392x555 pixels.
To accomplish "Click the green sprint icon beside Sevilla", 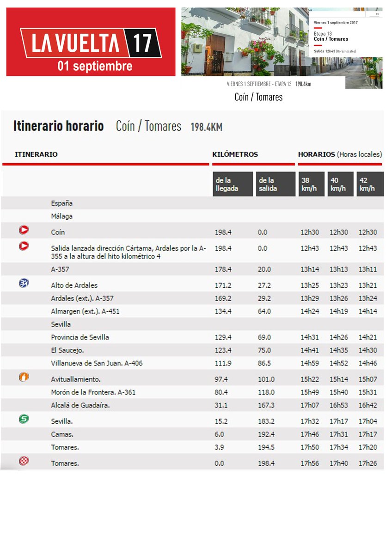I will pos(24,419).
